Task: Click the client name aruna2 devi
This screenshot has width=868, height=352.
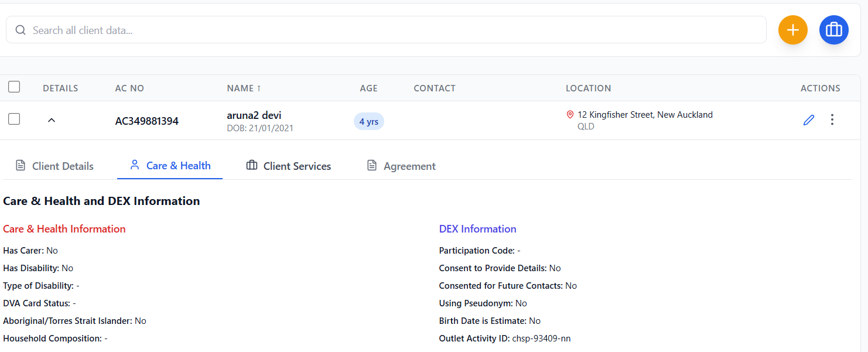Action: point(254,115)
